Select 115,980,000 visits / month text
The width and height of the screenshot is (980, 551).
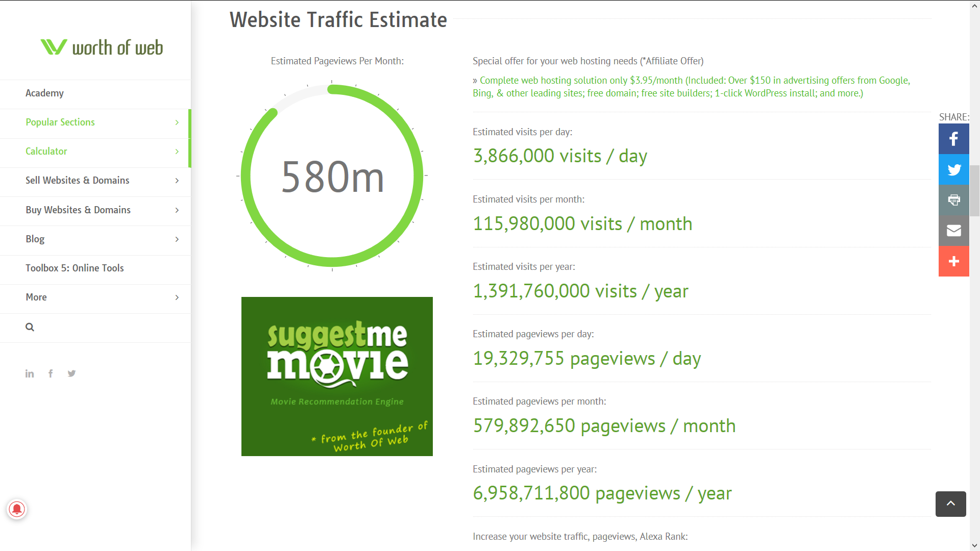pyautogui.click(x=582, y=224)
